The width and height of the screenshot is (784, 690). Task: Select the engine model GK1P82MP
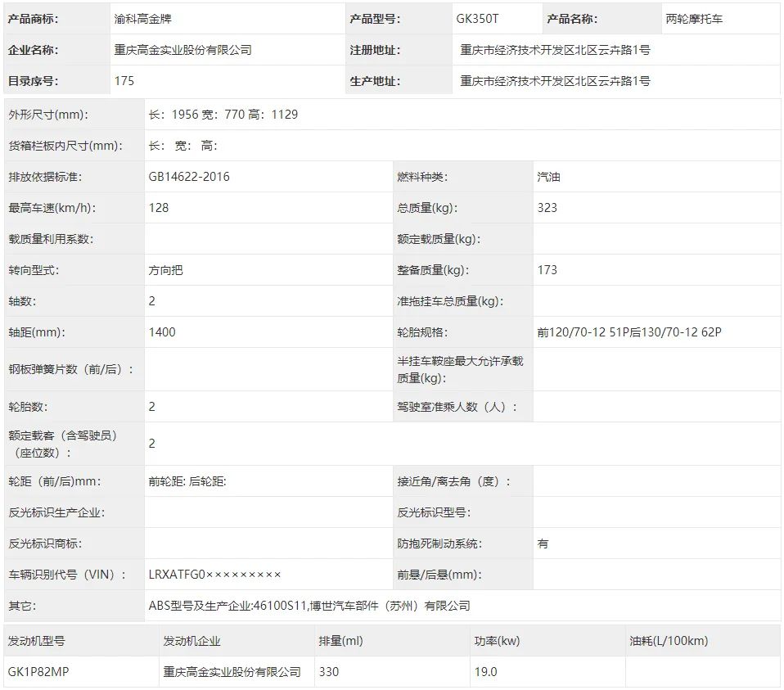point(38,672)
